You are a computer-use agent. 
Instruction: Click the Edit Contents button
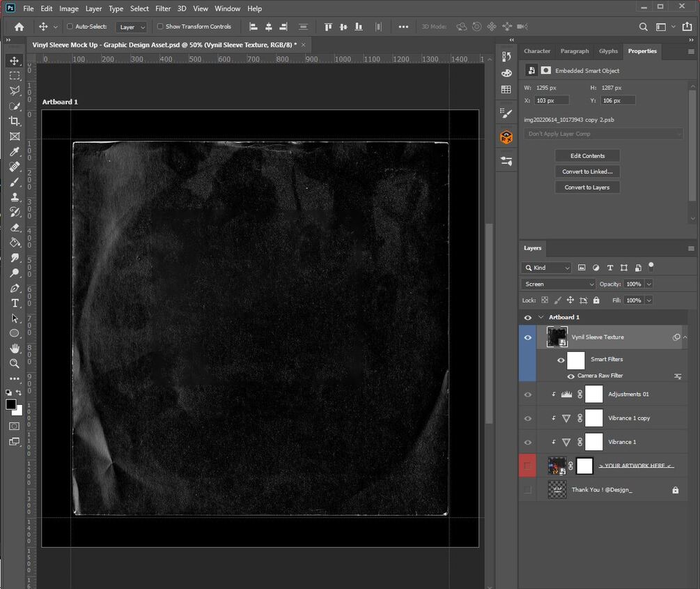pyautogui.click(x=587, y=156)
